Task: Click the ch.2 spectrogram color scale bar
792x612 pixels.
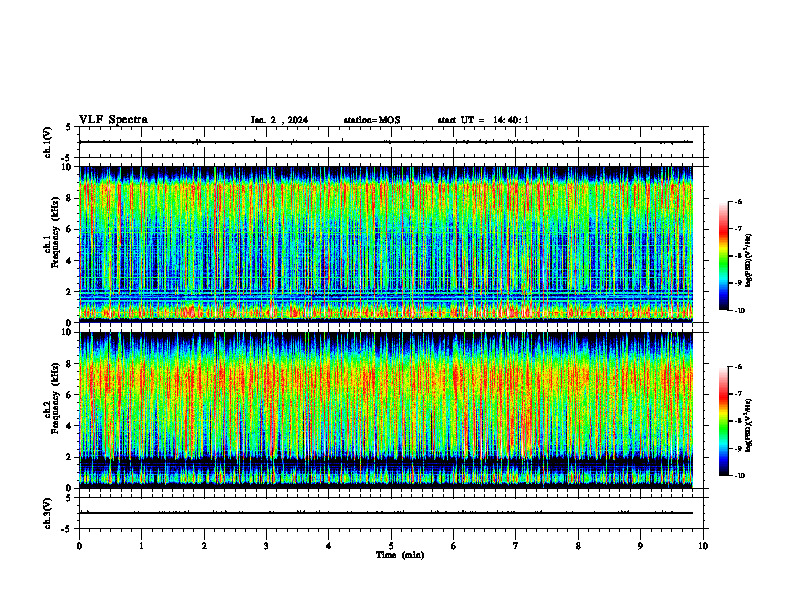Action: (x=723, y=421)
